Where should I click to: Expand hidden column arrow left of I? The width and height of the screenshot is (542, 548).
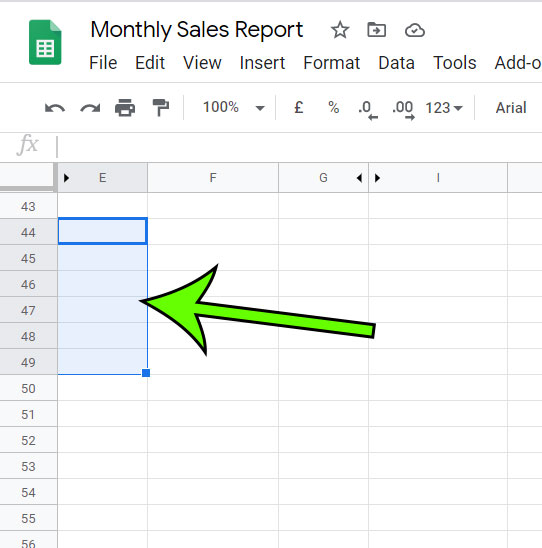[377, 178]
